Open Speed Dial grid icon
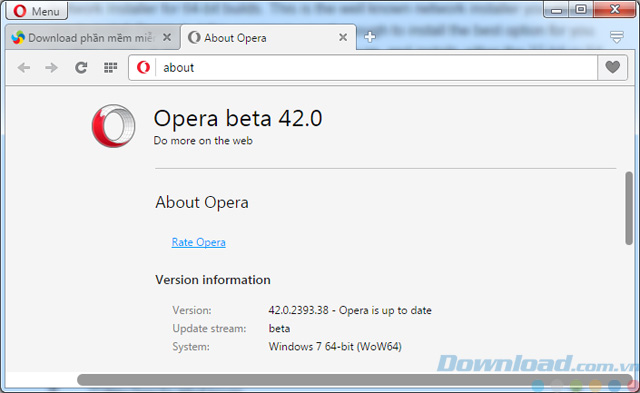Screen dimensions: 640x393 (x=110, y=67)
